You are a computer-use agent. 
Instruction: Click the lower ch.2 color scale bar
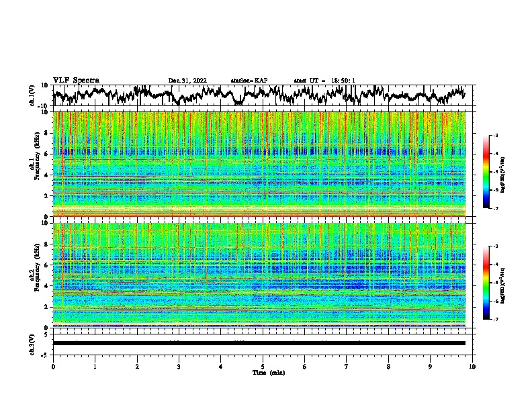click(486, 283)
